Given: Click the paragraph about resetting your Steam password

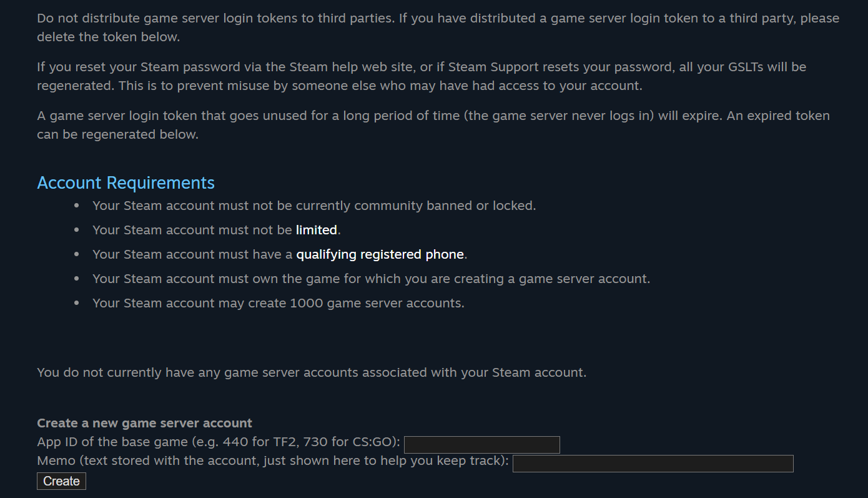Looking at the screenshot, I should click(x=422, y=76).
